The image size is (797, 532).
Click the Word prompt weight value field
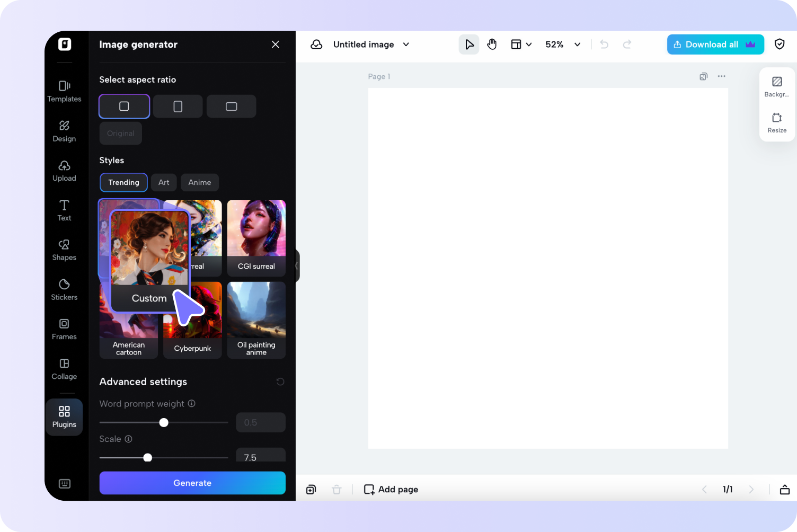pyautogui.click(x=261, y=422)
